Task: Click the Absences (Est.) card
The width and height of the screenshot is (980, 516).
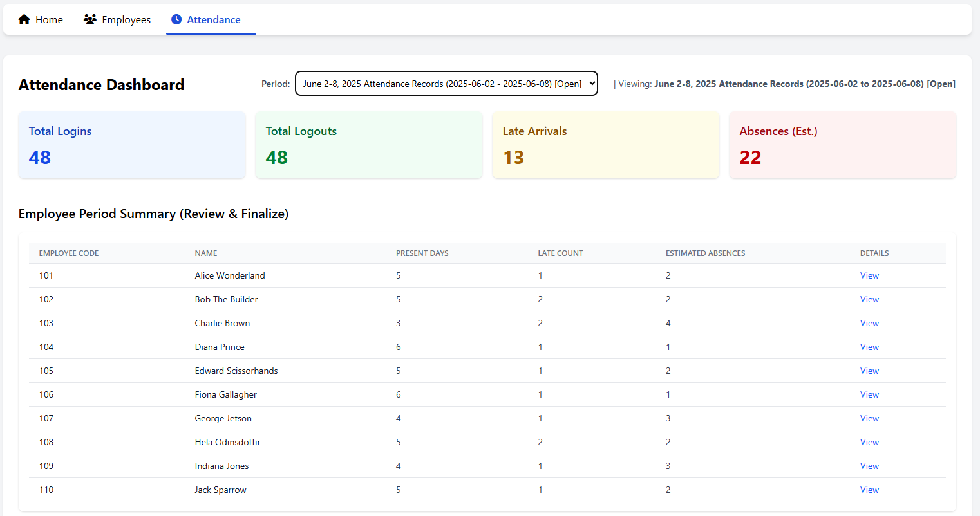Action: coord(842,145)
